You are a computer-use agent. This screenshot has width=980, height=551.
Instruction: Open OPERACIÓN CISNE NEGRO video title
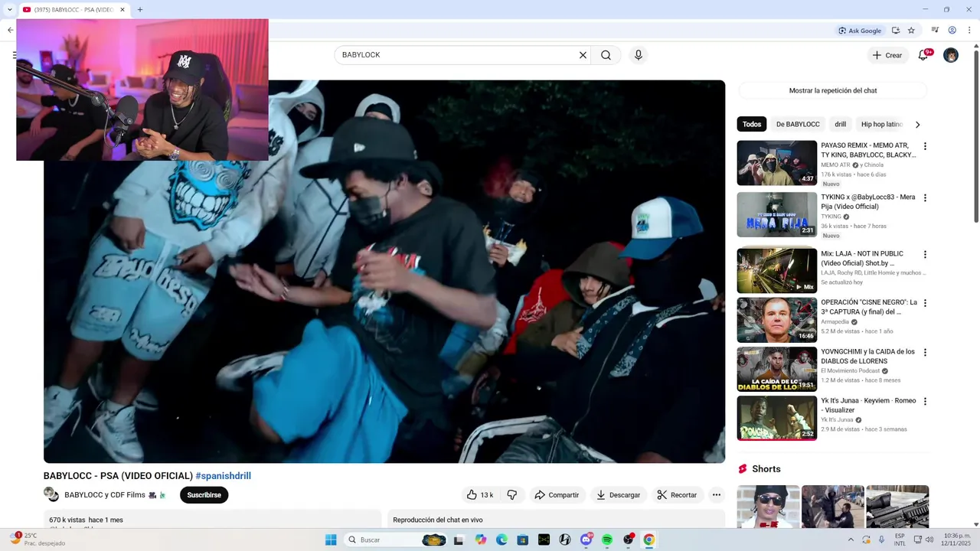(869, 307)
